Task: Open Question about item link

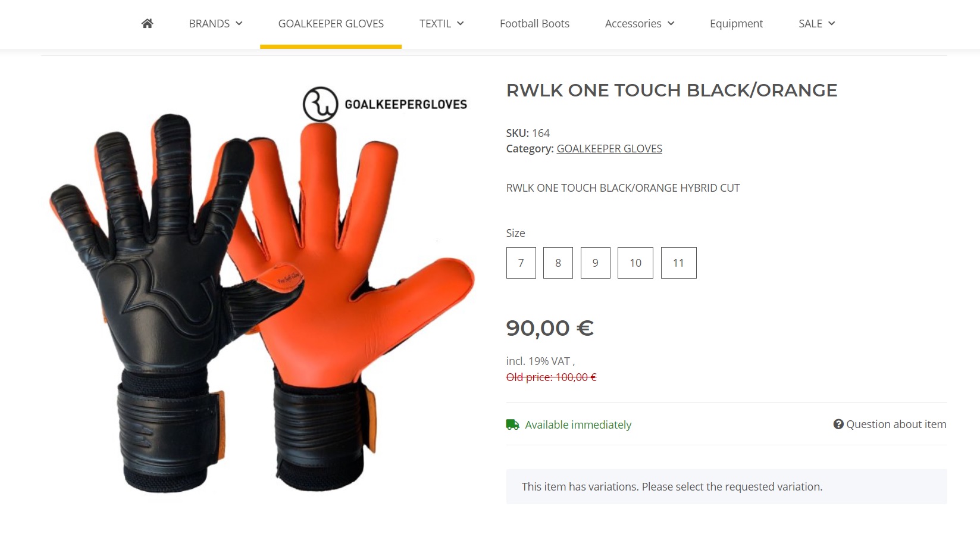Action: [x=896, y=424]
